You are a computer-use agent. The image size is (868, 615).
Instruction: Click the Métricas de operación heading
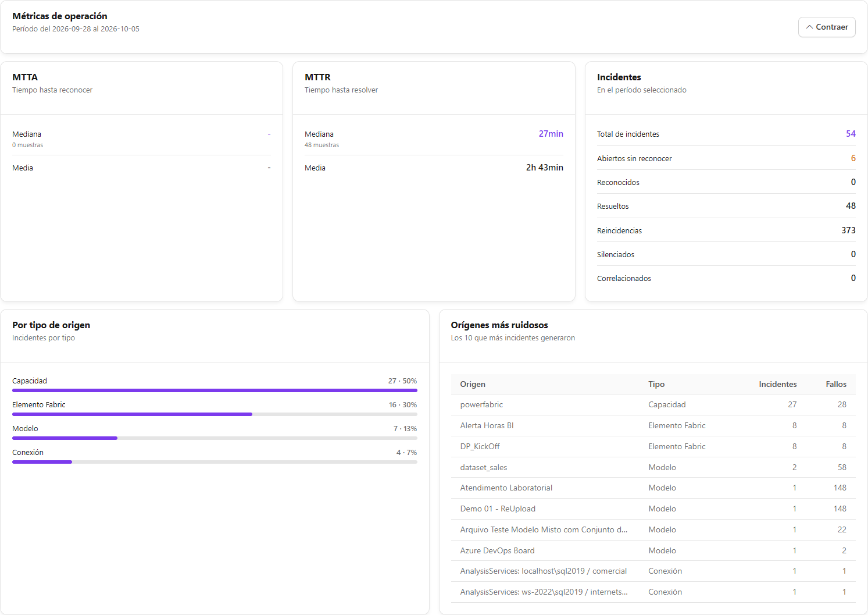click(60, 16)
